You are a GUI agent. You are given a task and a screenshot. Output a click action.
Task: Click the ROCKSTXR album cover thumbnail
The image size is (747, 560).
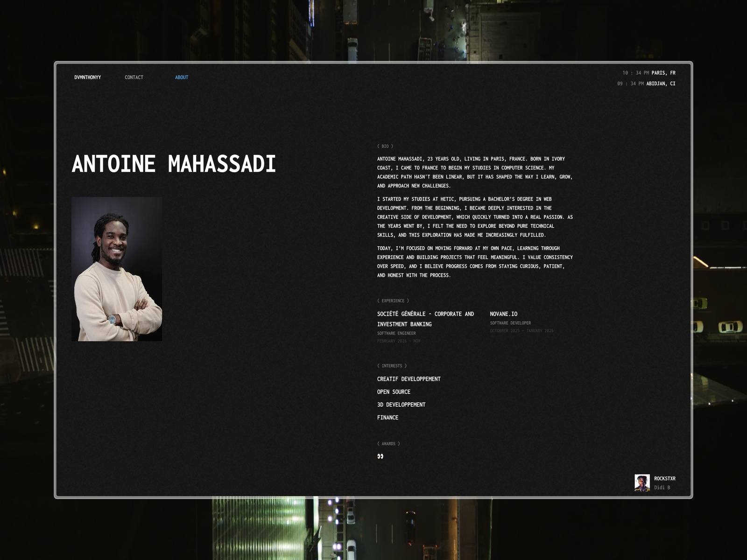(642, 483)
